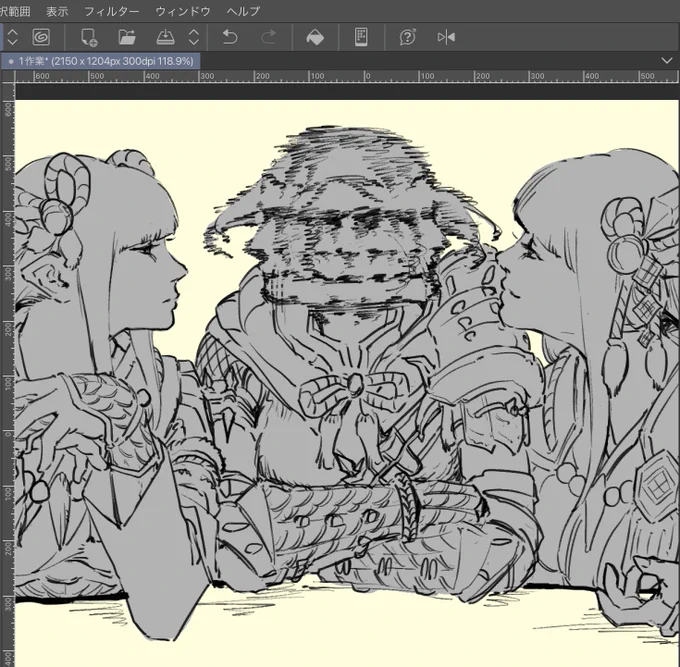This screenshot has width=680, height=667.
Task: Open the フィルター menu
Action: [x=112, y=11]
